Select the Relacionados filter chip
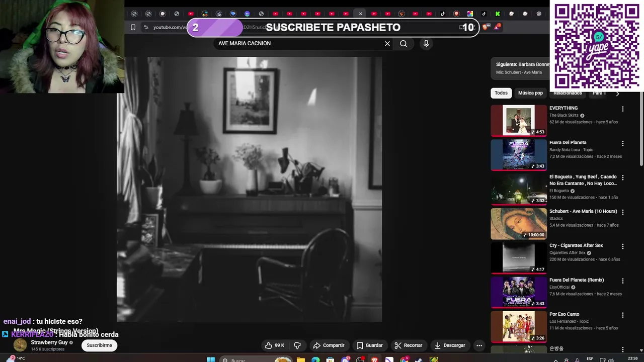This screenshot has width=644, height=362. (568, 93)
